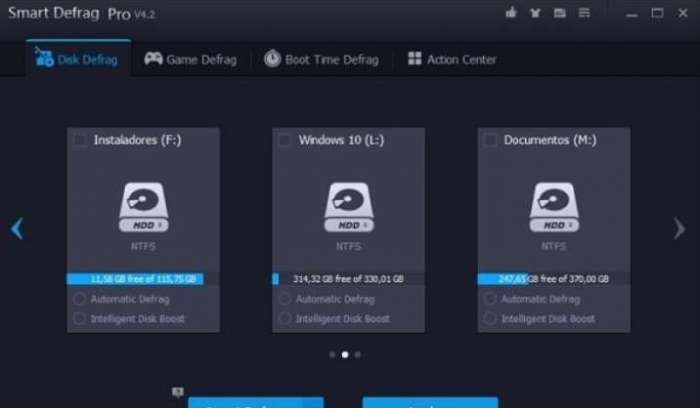
Task: Click the Smart Defrag Pro V4.2 title
Action: (81, 13)
